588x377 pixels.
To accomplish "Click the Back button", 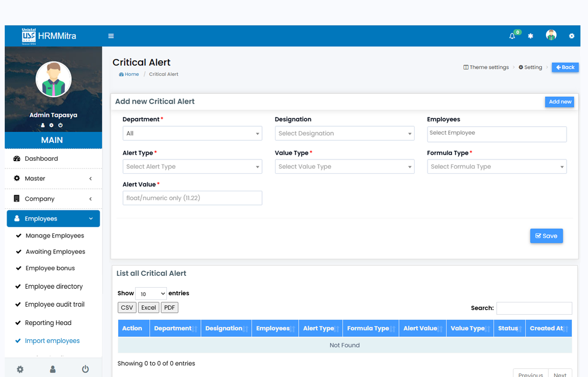I will pos(565,68).
